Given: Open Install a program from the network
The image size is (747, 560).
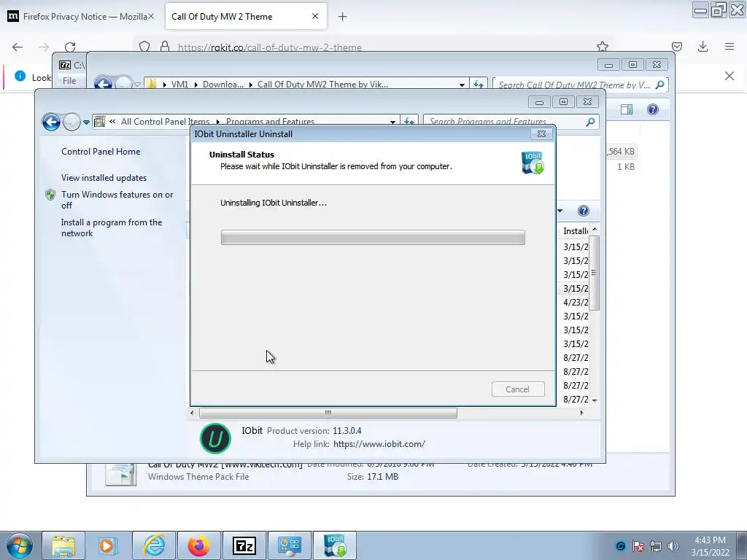Looking at the screenshot, I should [112, 227].
